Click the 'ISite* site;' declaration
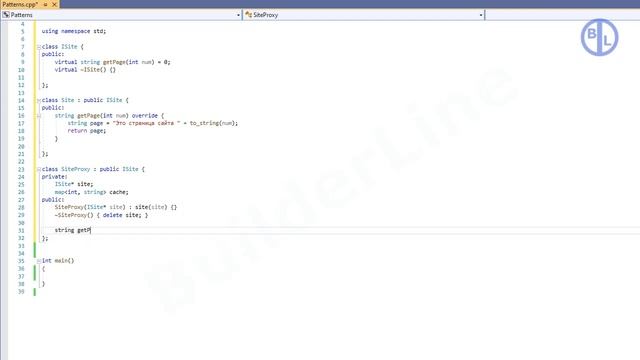Viewport: 640px width, 360px height. 74,184
